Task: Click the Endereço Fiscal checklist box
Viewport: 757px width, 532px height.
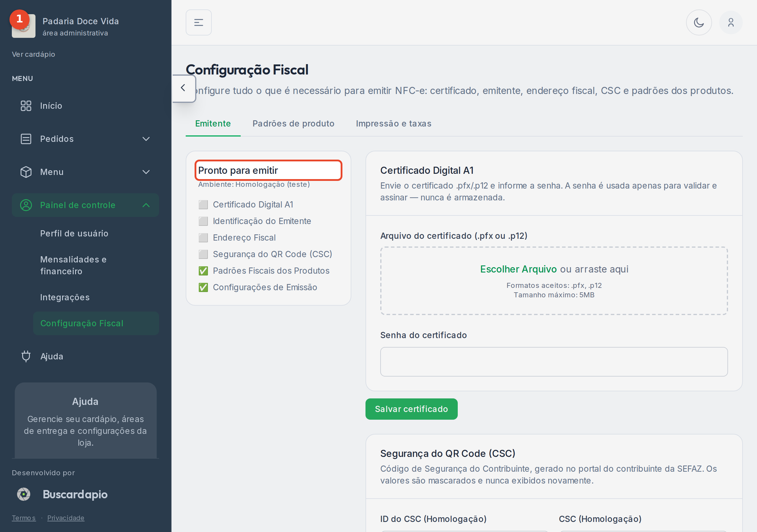Action: [x=203, y=238]
